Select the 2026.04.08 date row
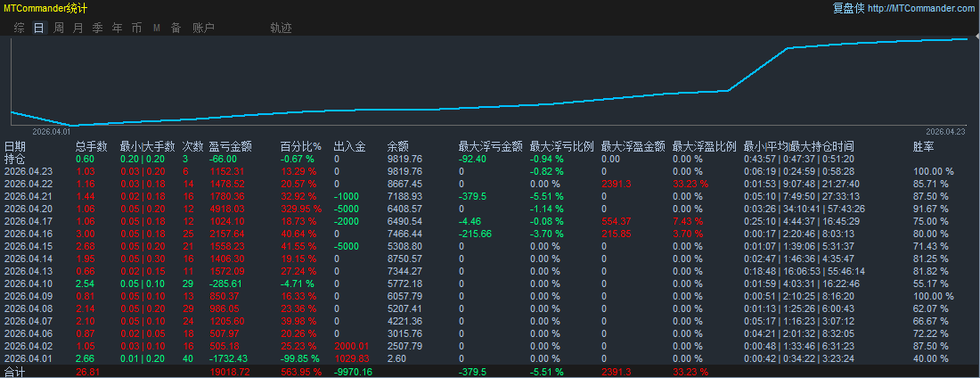Image resolution: width=980 pixels, height=378 pixels. tap(29, 308)
